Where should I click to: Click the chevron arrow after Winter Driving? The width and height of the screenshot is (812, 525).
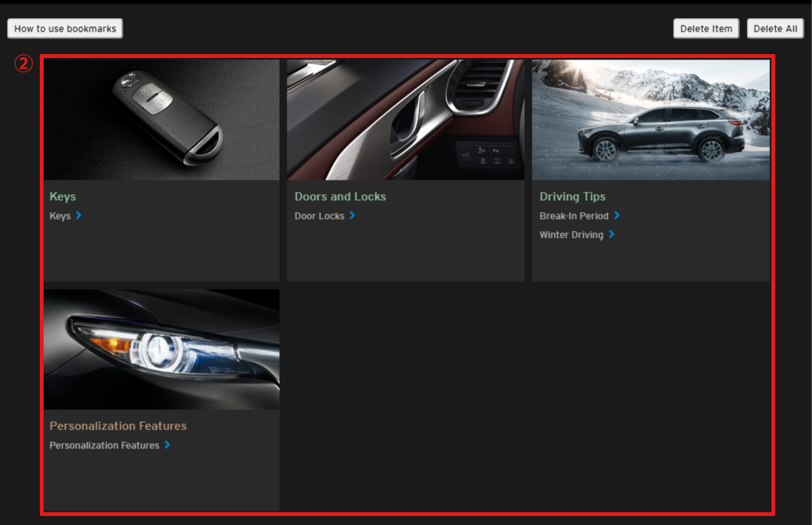[611, 235]
